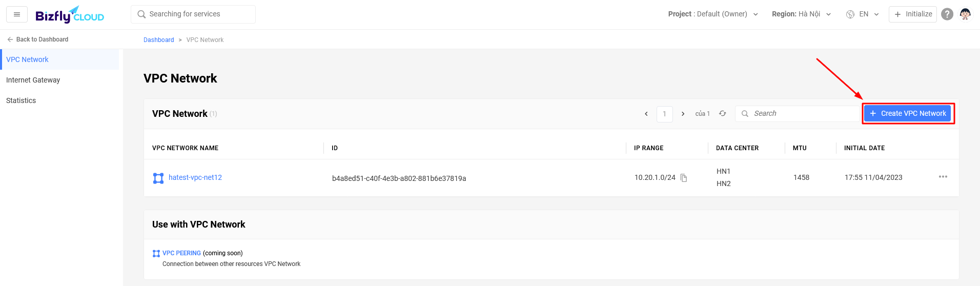Click the help question mark icon
980x286 pixels.
[x=947, y=14]
